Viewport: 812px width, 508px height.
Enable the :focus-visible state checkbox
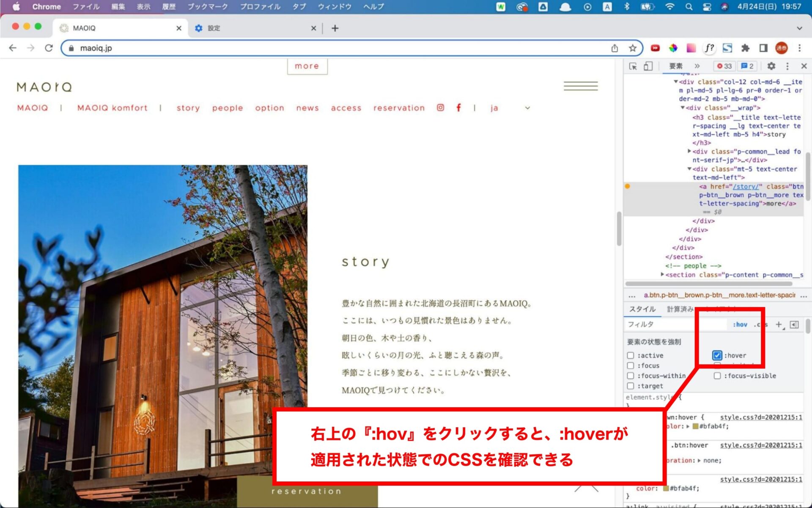[717, 375]
